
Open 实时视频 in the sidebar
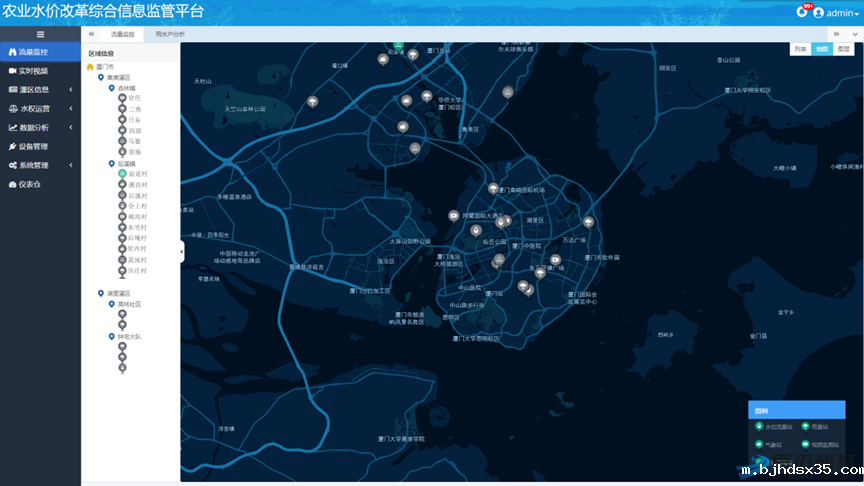click(34, 71)
